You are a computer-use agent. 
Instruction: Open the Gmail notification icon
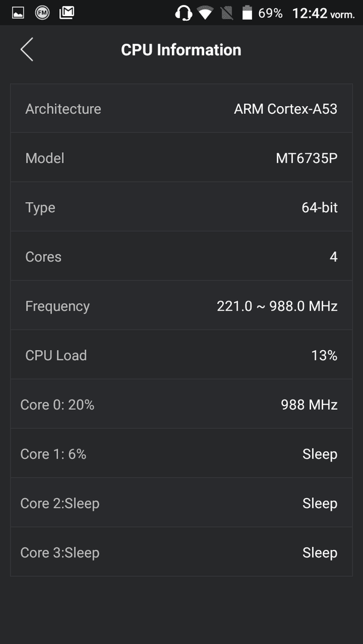click(67, 13)
